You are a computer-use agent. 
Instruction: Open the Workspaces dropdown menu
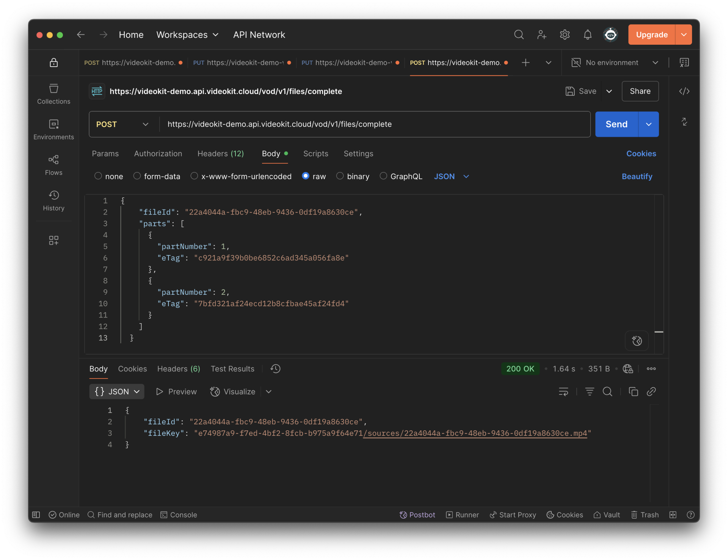tap(187, 35)
